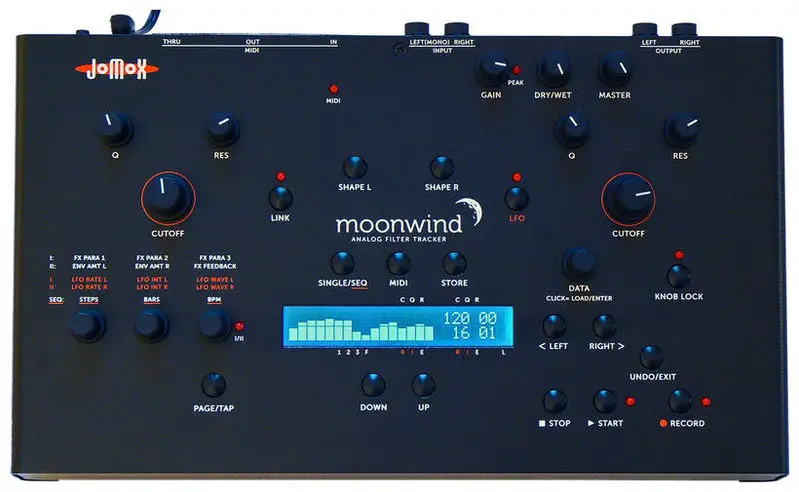Click the JoMoX logo

[x=102, y=69]
